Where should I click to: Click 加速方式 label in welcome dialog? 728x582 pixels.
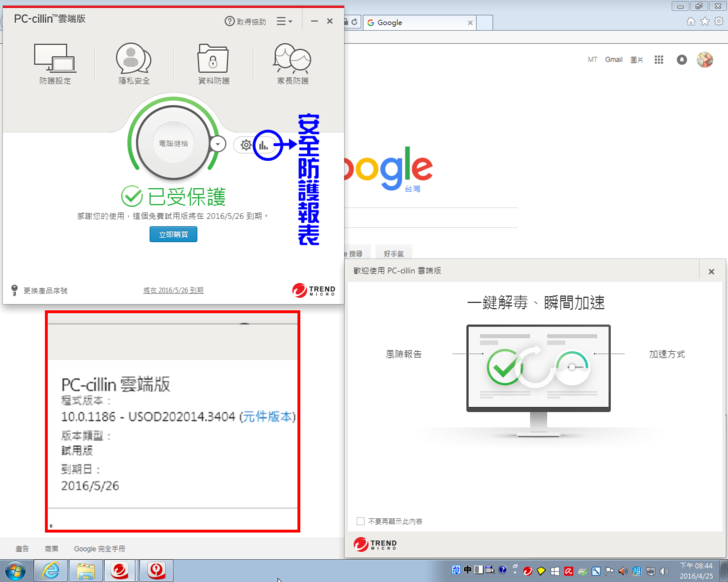666,355
